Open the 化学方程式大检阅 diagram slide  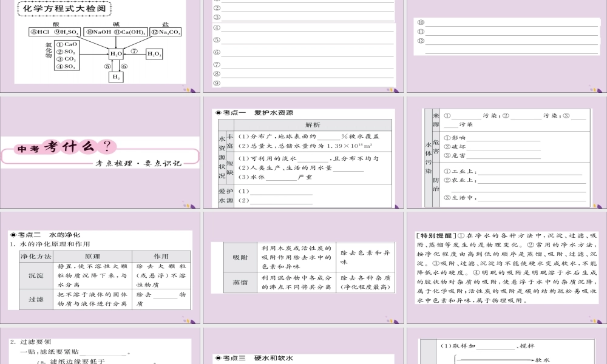[x=100, y=46]
